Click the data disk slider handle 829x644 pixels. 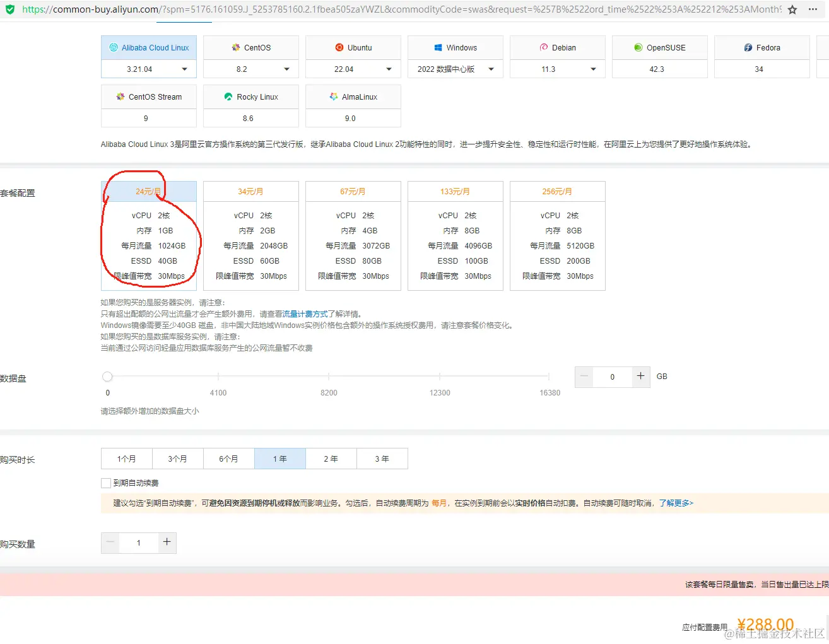point(107,377)
